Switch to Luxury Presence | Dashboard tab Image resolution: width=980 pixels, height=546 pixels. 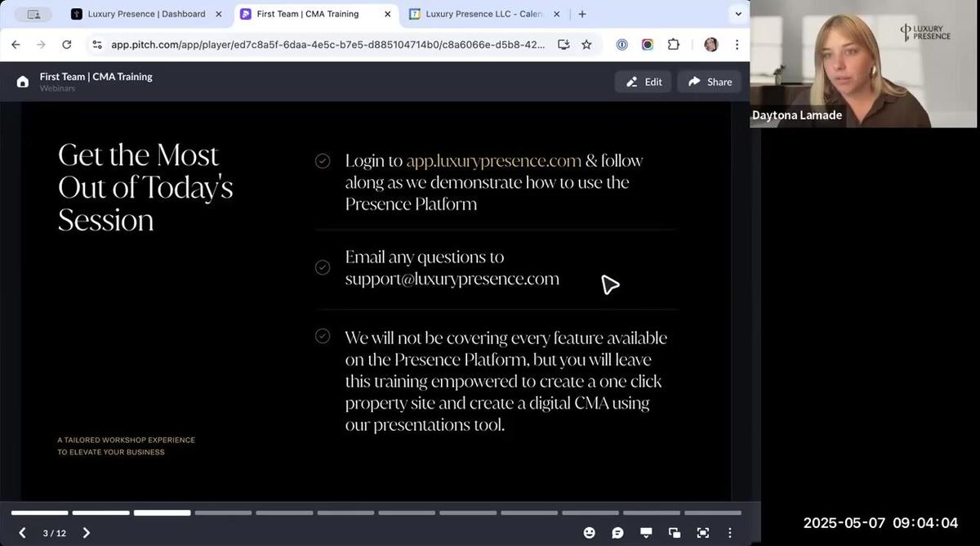(146, 14)
